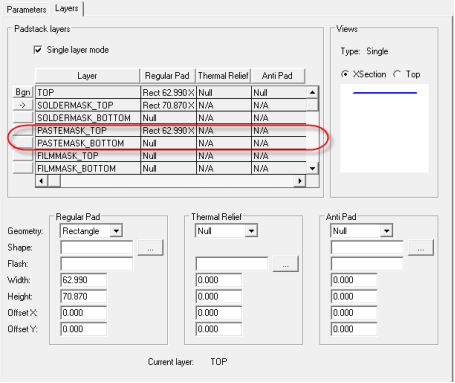This screenshot has height=383, width=455.
Task: Select the SOLDERMASK_BOTTOM layer row
Action: (171, 118)
